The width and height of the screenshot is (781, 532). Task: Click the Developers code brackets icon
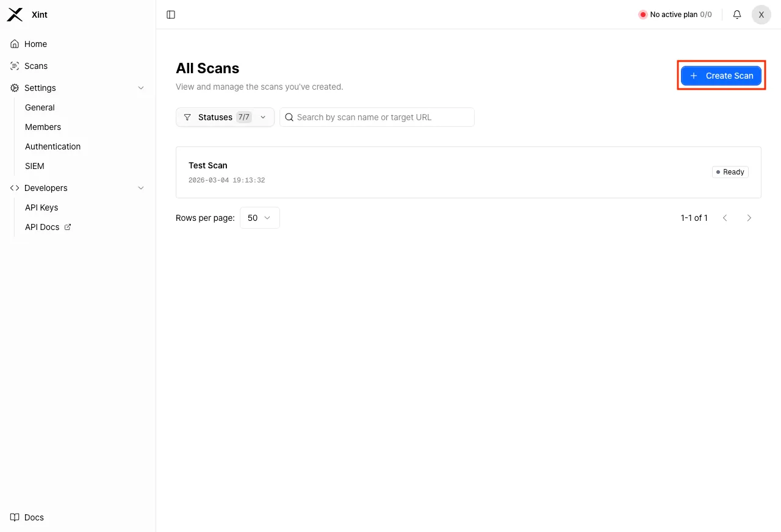pyautogui.click(x=13, y=187)
